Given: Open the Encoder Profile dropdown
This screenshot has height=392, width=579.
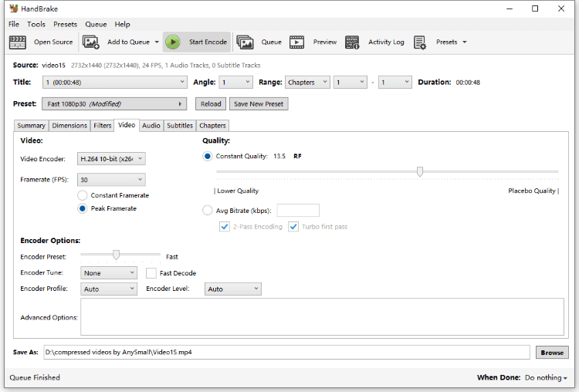Looking at the screenshot, I should coord(109,289).
